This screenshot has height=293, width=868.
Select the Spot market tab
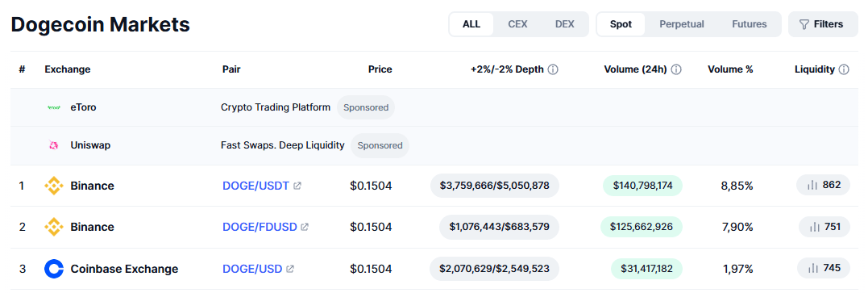pyautogui.click(x=621, y=24)
